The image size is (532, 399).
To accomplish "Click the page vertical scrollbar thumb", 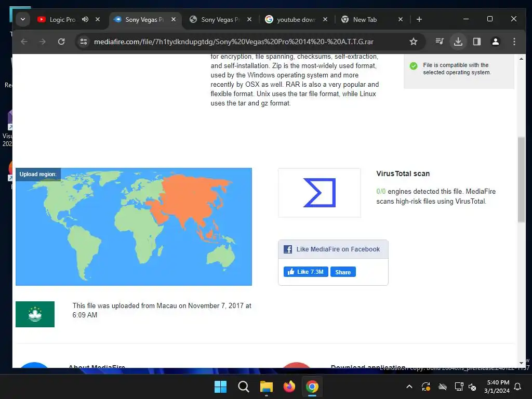I will 521,179.
